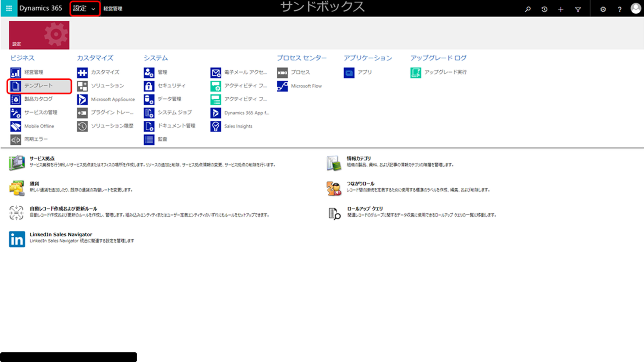Click the カスタマイズ puzzle icon
The image size is (644, 362).
(82, 73)
